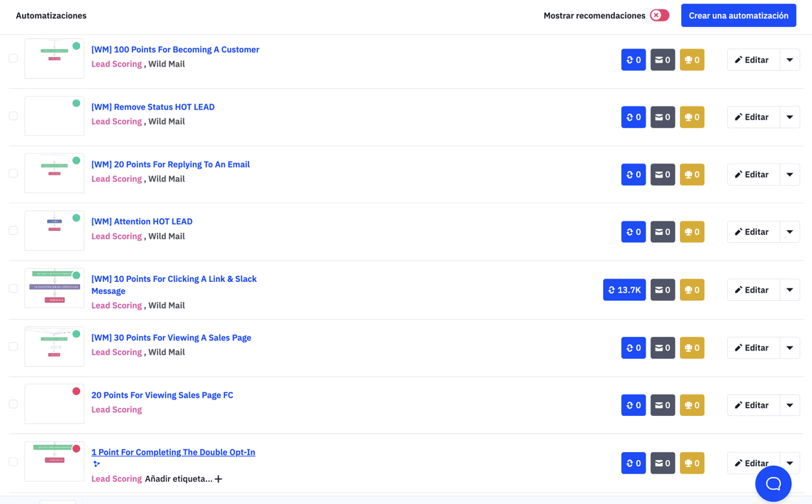This screenshot has height=504, width=812.
Task: Select checkbox for 20 Points For Replying To An Email
Action: click(x=13, y=173)
